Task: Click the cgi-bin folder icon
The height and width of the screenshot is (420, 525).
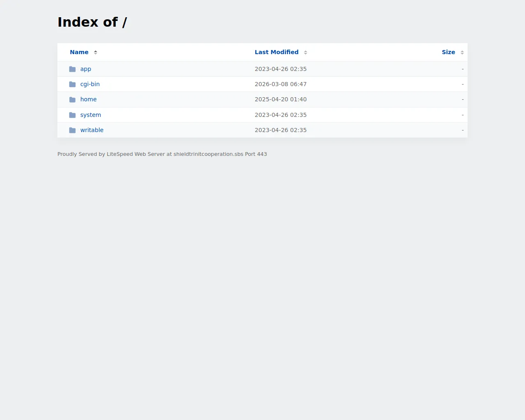Action: 72,84
